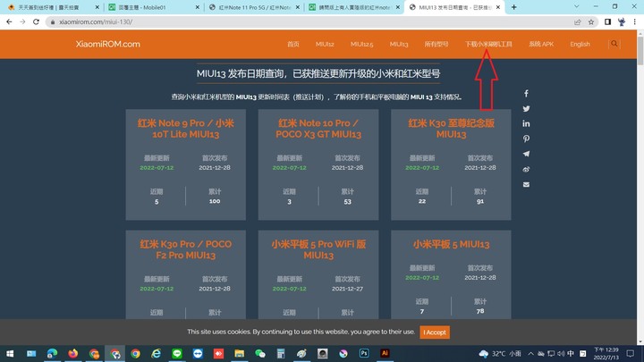This screenshot has width=644, height=362.
Task: Open the Chrome three-dot menu
Action: pos(634,21)
